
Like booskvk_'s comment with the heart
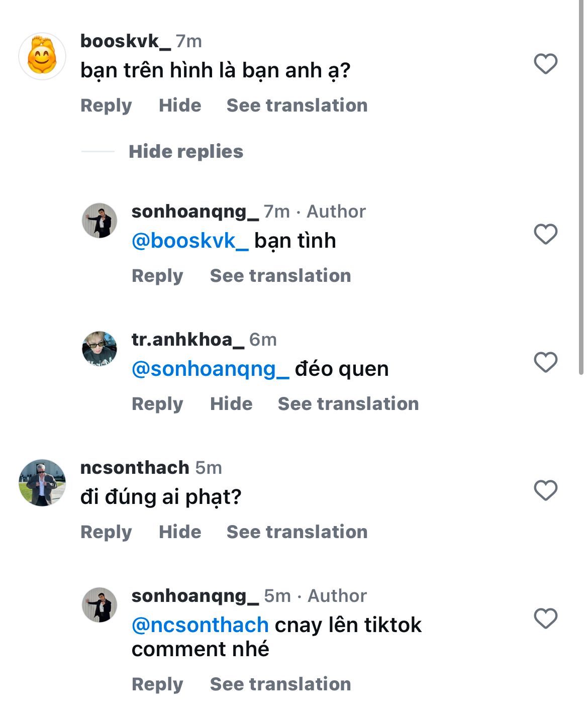pyautogui.click(x=545, y=64)
